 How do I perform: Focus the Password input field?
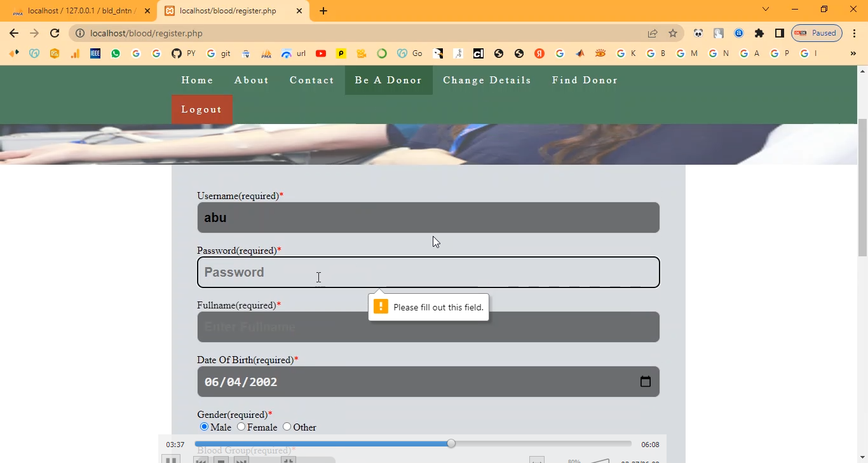(428, 272)
